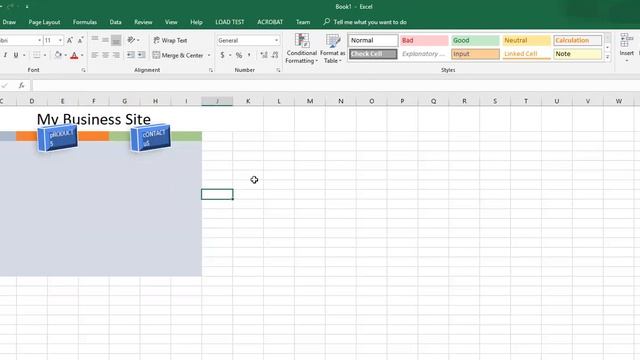Open the font name dropdown arrow
The height and width of the screenshot is (360, 640).
click(x=40, y=40)
